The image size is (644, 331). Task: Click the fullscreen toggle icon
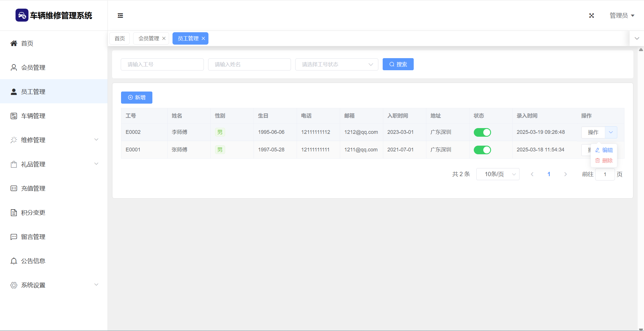click(x=591, y=16)
